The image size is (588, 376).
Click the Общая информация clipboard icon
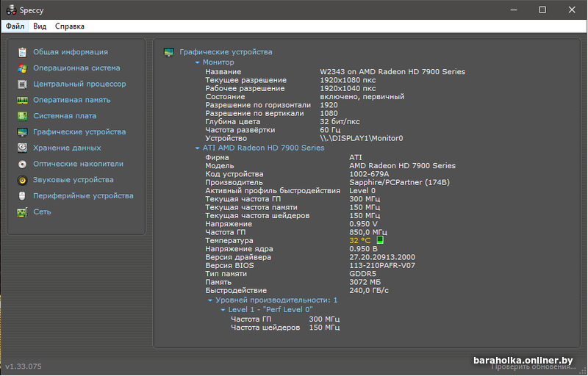[x=22, y=52]
